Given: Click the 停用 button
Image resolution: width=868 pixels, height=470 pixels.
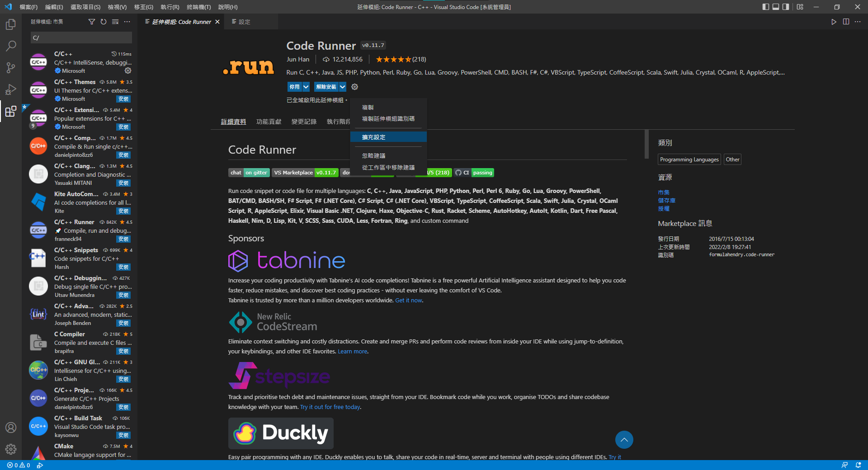Looking at the screenshot, I should coord(295,87).
